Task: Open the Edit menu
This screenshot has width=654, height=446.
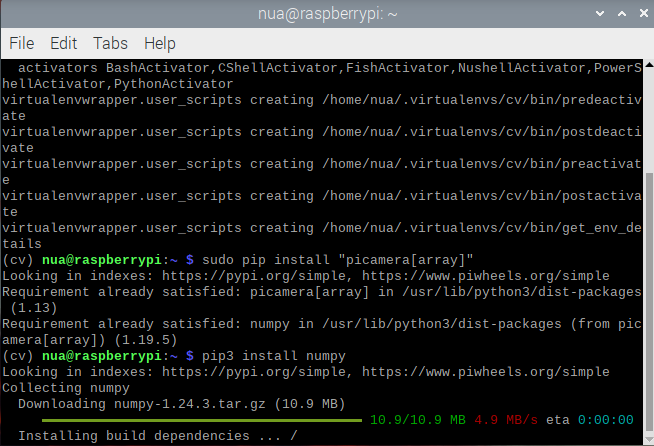Action: tap(64, 44)
